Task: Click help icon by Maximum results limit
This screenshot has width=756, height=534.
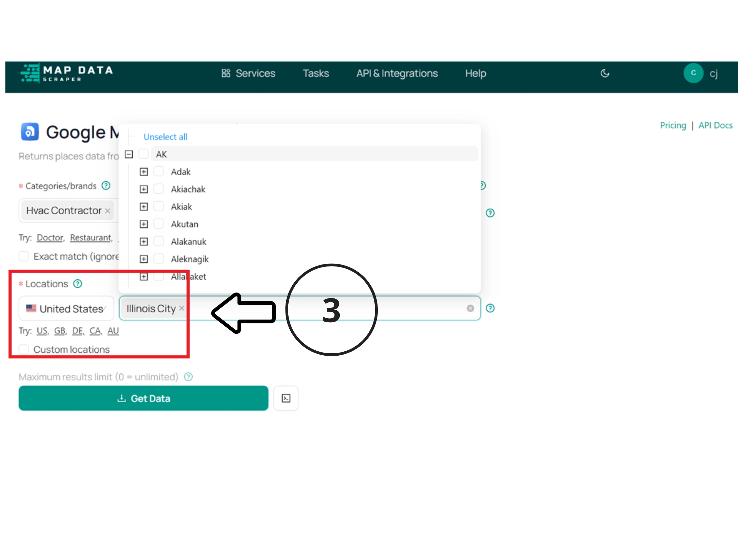Action: (x=189, y=377)
